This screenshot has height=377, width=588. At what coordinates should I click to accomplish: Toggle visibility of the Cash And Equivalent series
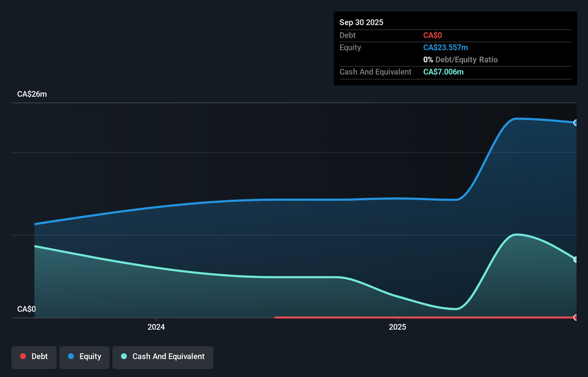click(x=163, y=357)
